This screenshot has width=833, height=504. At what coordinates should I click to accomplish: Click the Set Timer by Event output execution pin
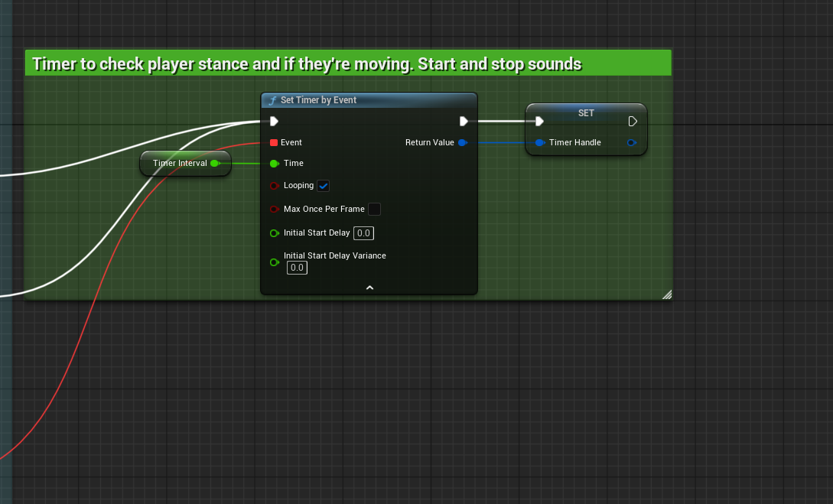tap(464, 121)
